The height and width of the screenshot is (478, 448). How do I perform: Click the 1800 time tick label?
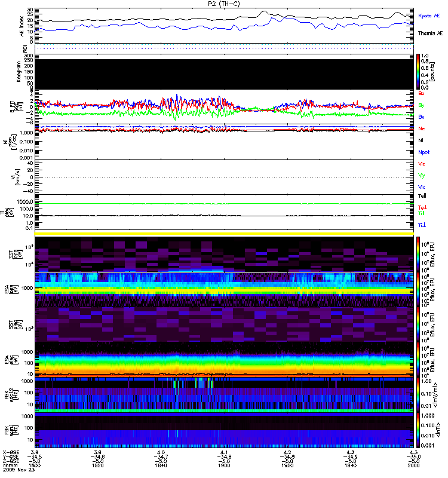35,465
